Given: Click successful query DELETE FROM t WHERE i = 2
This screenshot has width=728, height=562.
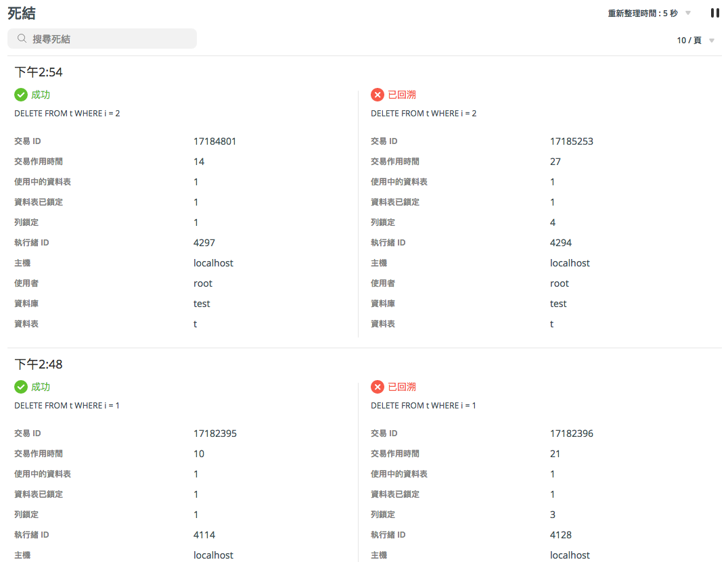Looking at the screenshot, I should (67, 114).
